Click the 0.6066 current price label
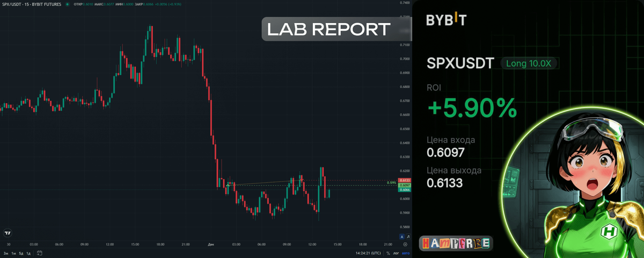 coord(405,190)
